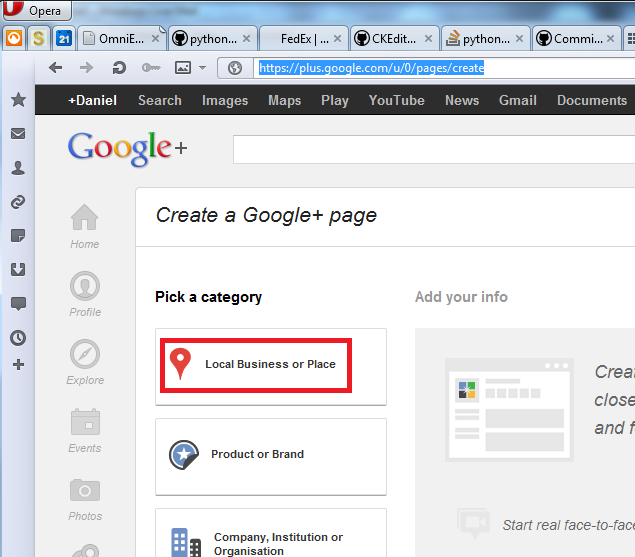The width and height of the screenshot is (635, 557).
Task: Open Google+ Events
Action: click(85, 431)
